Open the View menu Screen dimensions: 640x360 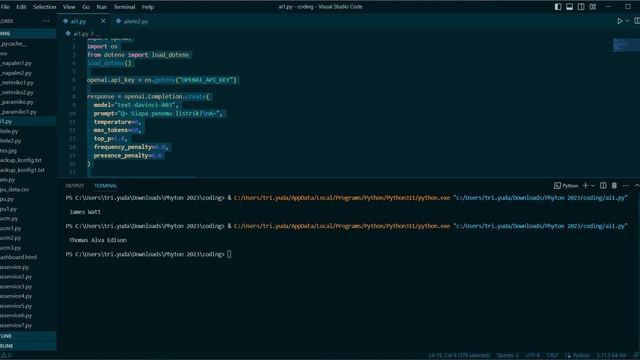click(69, 7)
